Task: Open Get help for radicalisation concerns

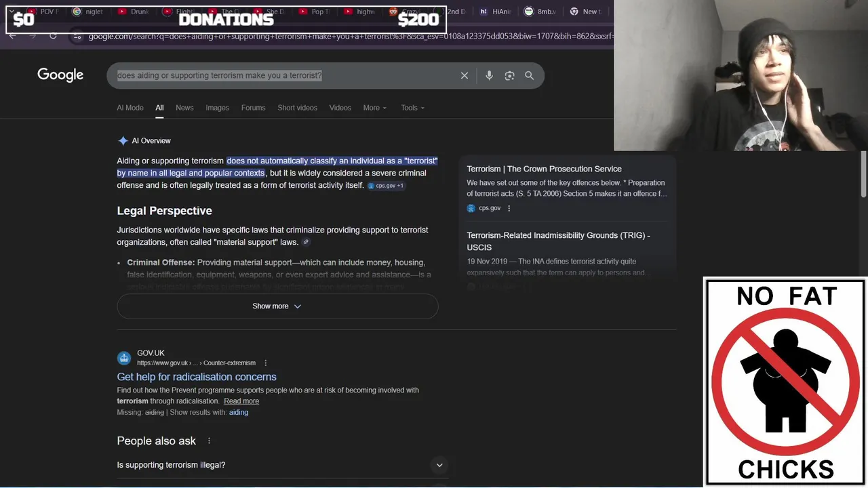Action: coord(197,377)
